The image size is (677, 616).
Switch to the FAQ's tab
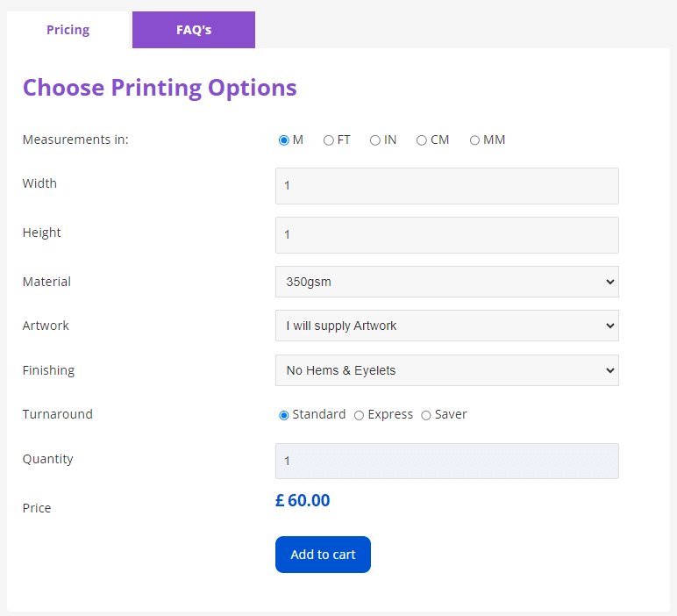[193, 30]
